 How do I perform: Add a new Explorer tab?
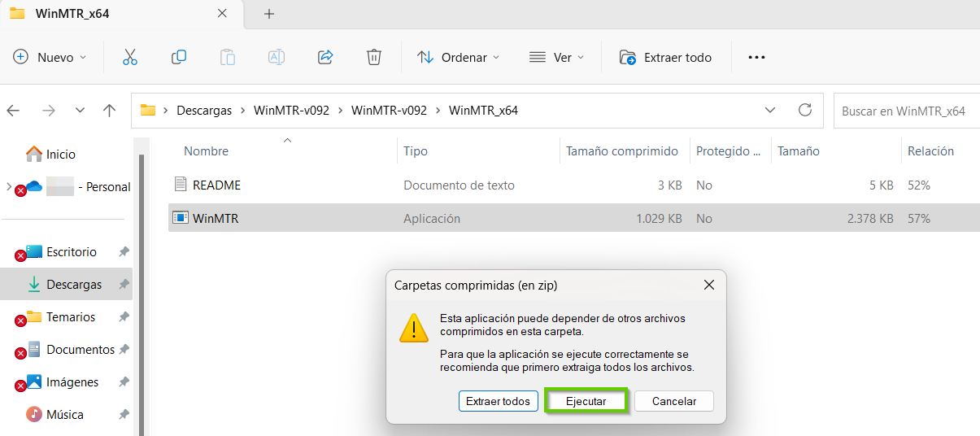coord(269,14)
